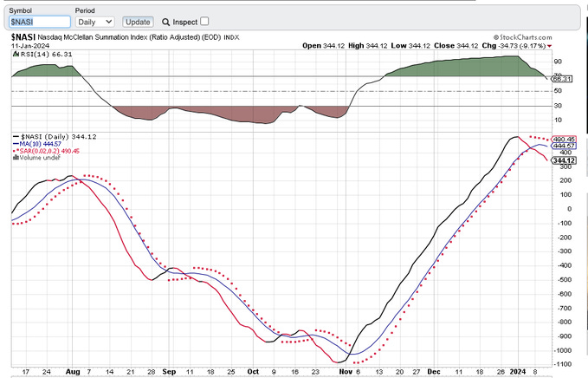Viewport: 588px width, 378px height.
Task: Click the red down-arrow change indicator
Action: point(549,46)
